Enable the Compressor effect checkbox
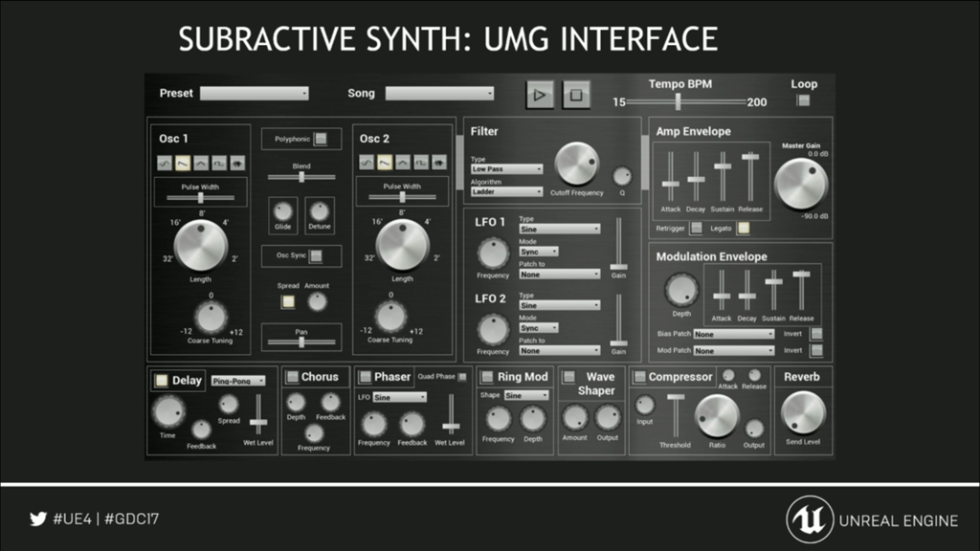Viewport: 980px width, 551px height. [x=639, y=377]
